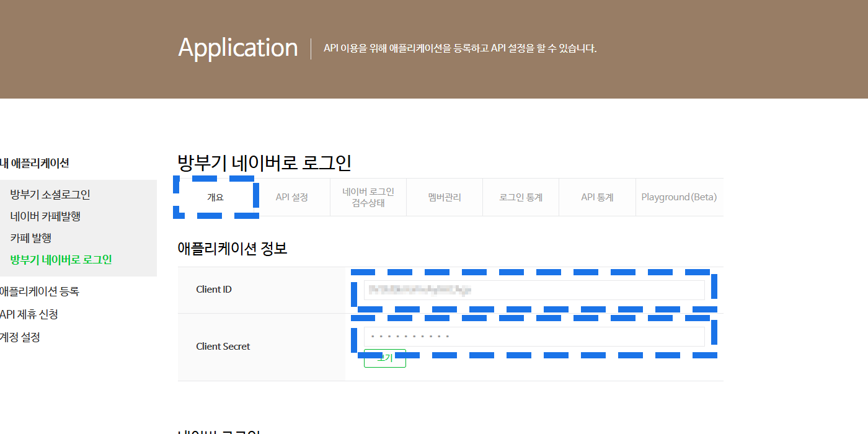Image resolution: width=868 pixels, height=434 pixels.
Task: Select the 로그인 통계 tab
Action: (521, 197)
